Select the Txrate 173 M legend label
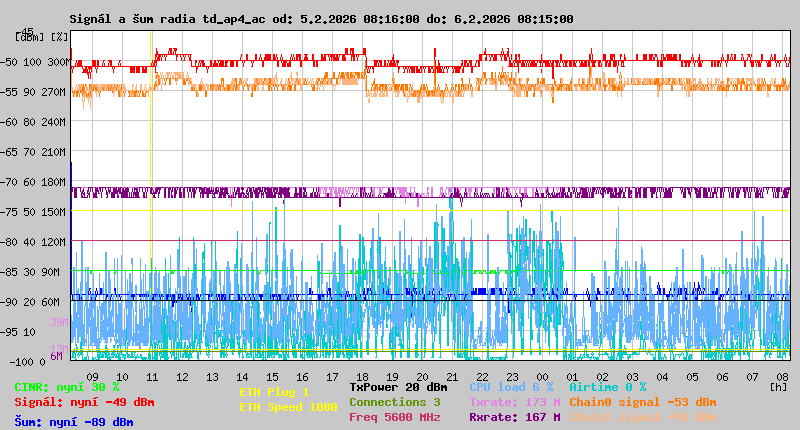Viewport: 800px width, 430px height. pos(514,402)
